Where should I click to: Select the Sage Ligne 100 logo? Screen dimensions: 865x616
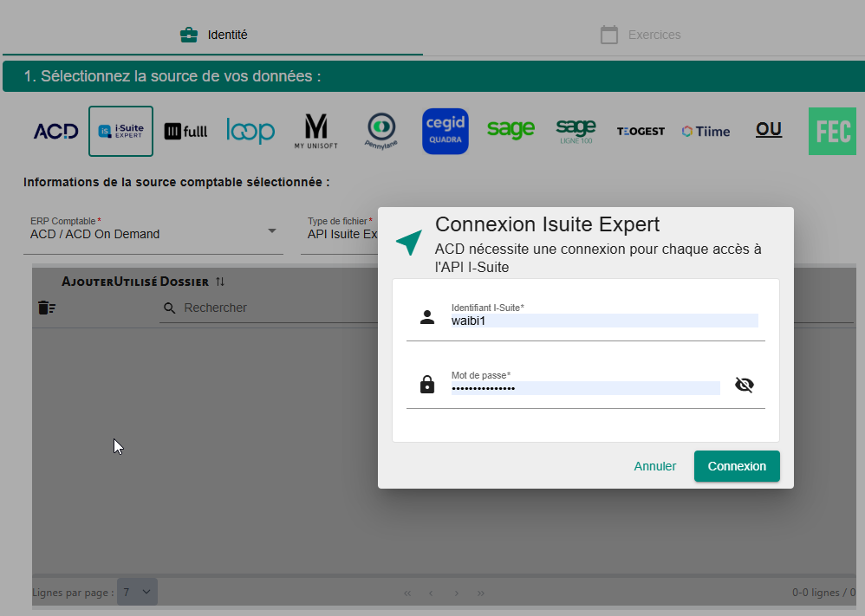click(576, 132)
